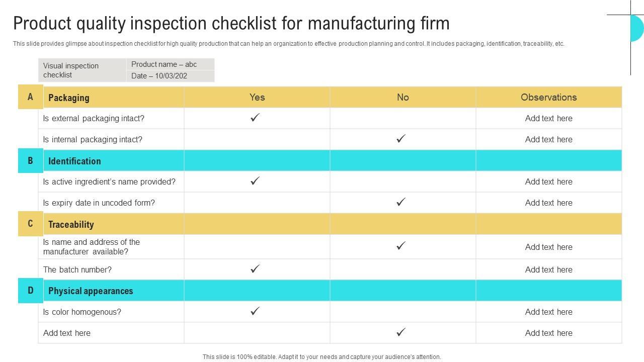Click the Observations column header

click(548, 97)
